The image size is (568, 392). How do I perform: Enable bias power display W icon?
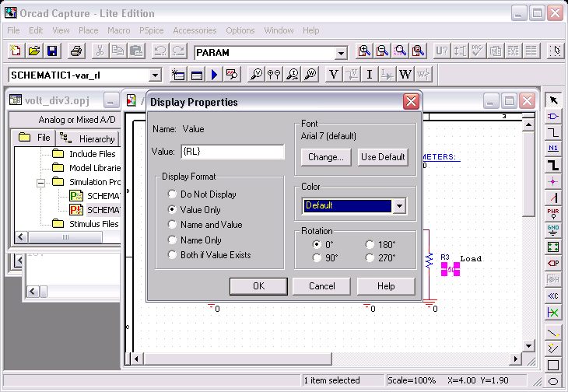pos(405,75)
